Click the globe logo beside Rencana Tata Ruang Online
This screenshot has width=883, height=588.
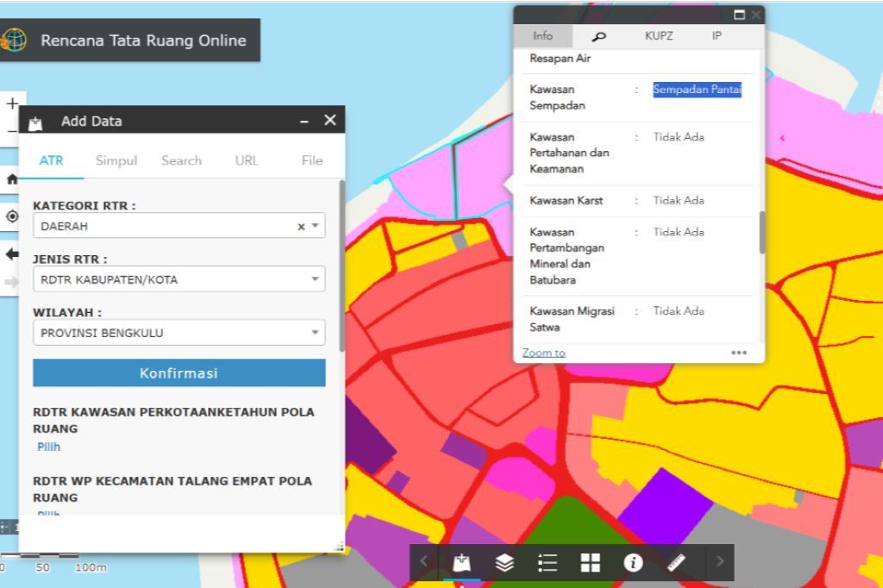[14, 40]
